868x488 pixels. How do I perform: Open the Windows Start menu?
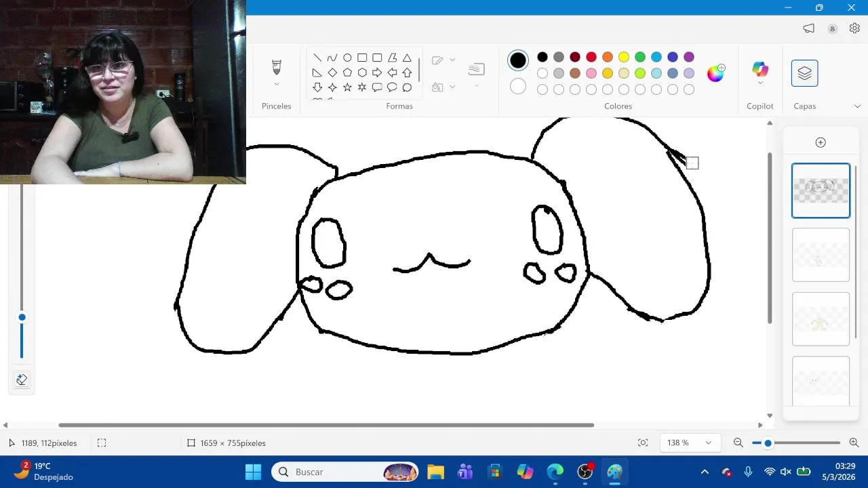tap(253, 472)
